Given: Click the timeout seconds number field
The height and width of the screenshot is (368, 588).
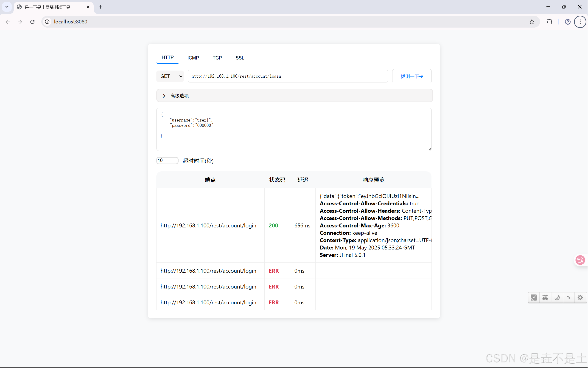Looking at the screenshot, I should tap(167, 160).
